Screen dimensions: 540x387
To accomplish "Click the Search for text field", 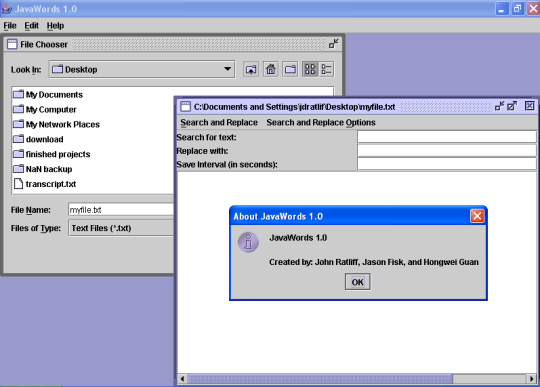I will click(x=447, y=137).
